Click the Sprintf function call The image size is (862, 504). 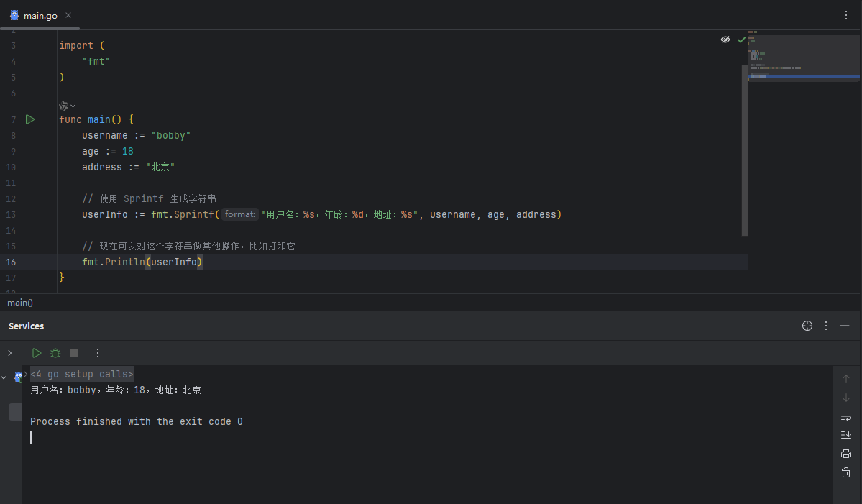pyautogui.click(x=194, y=214)
